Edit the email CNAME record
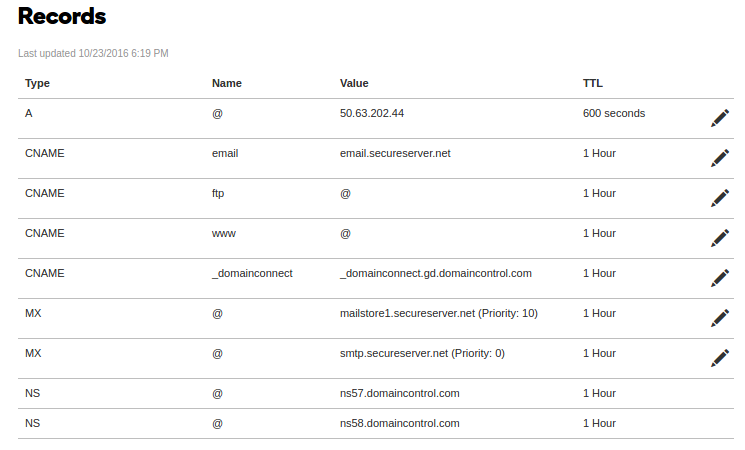This screenshot has height=450, width=745. click(720, 158)
